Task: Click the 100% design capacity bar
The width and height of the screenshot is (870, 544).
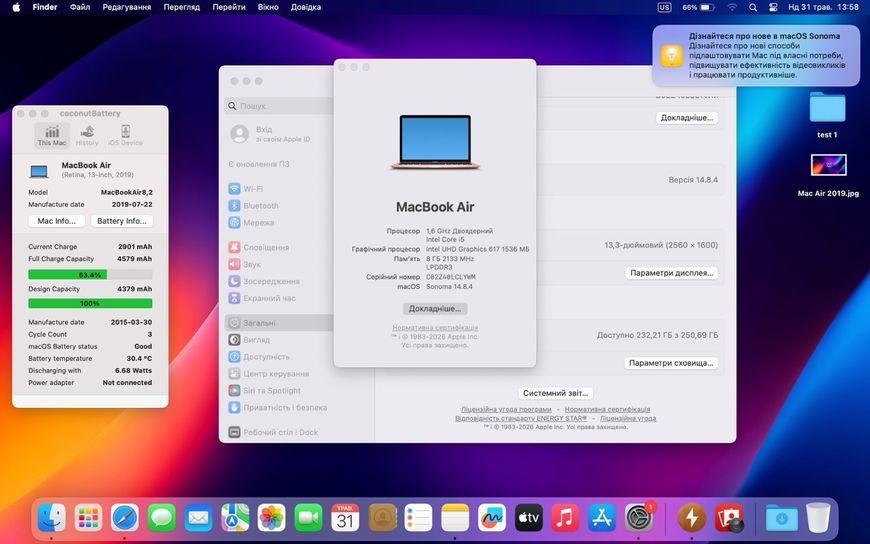Action: tap(90, 304)
